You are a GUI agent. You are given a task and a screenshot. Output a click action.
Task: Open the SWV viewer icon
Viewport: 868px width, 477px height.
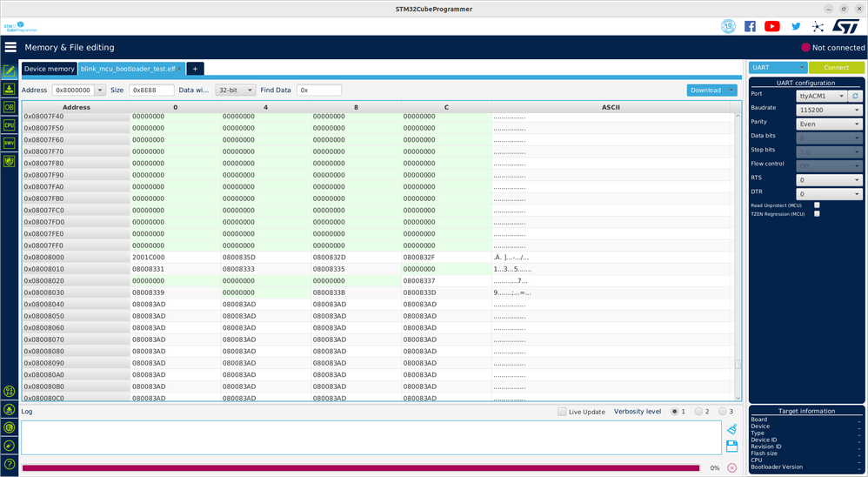click(9, 143)
